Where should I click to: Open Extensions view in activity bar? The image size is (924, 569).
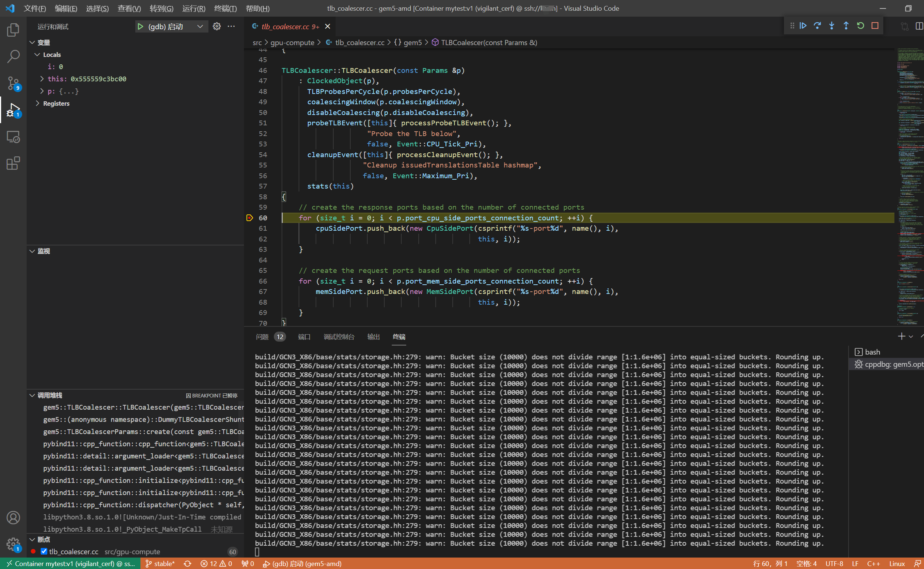(x=13, y=163)
